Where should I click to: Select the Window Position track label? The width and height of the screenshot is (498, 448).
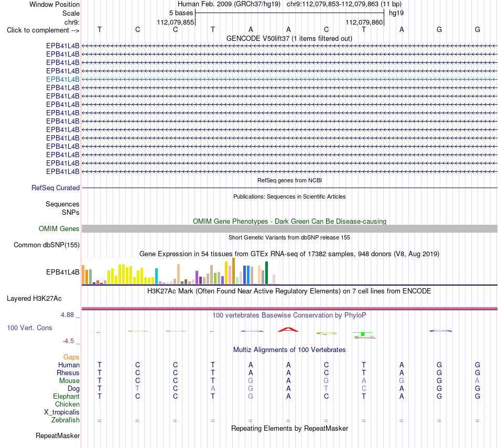55,4
